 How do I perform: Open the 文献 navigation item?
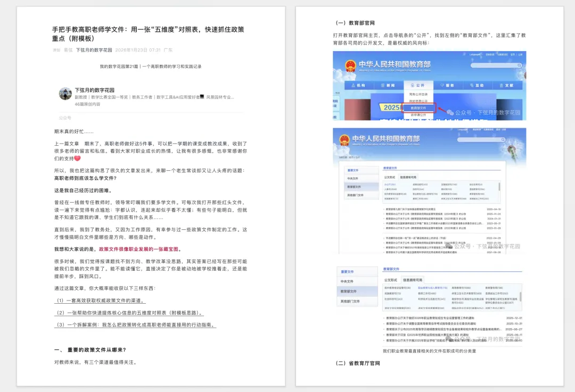coord(506,85)
